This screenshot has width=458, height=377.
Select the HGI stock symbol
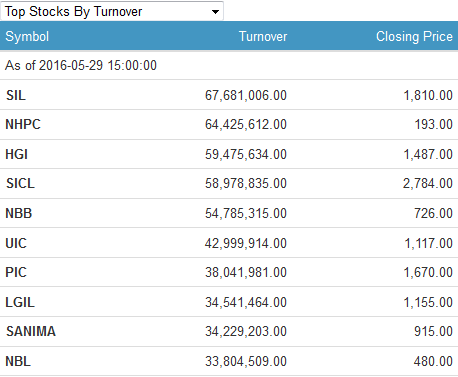pyautogui.click(x=16, y=154)
